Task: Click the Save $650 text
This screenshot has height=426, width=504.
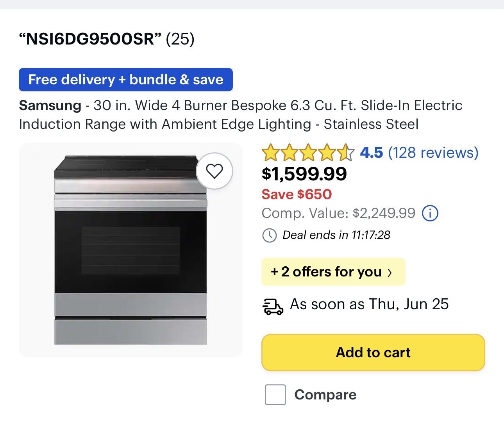Action: pos(297,194)
